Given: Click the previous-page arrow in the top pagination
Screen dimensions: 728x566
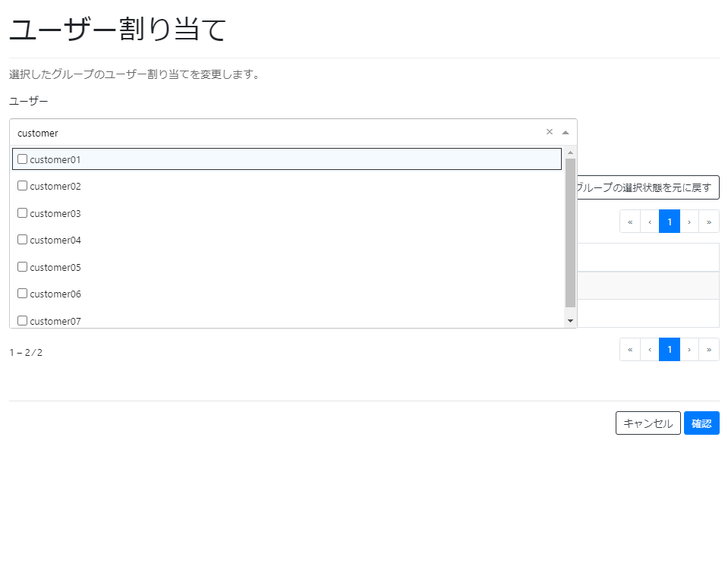Looking at the screenshot, I should pos(650,221).
